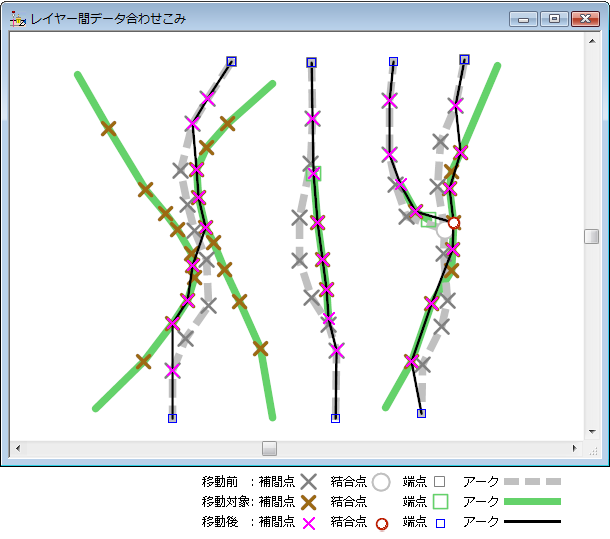Click the legend green endpoint square symbol
Viewport: 610px width, 539px height.
pos(440,502)
